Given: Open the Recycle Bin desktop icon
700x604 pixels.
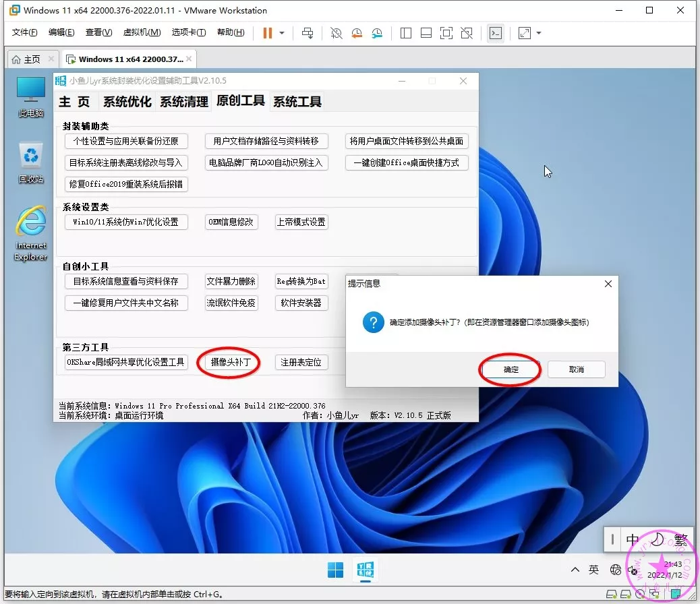Looking at the screenshot, I should 31,162.
